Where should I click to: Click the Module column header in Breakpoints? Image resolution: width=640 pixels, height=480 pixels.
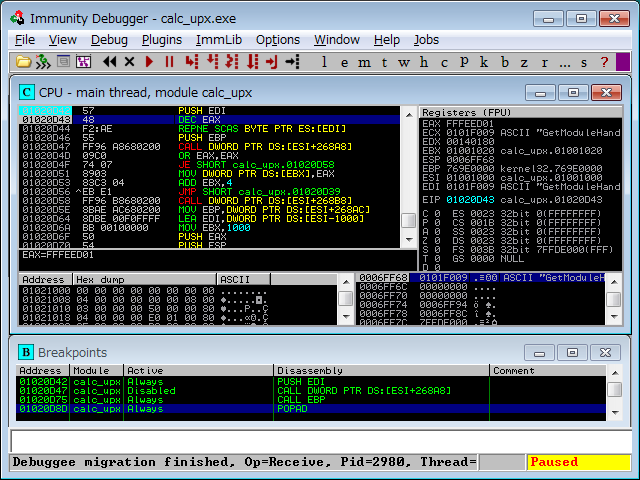(96, 371)
